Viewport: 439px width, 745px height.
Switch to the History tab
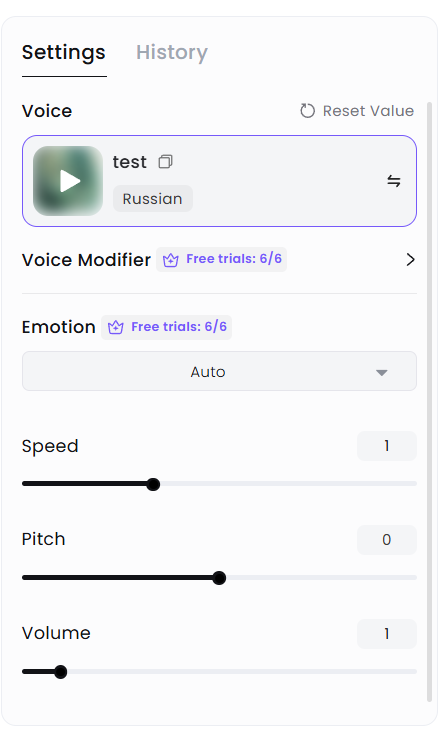pos(172,52)
